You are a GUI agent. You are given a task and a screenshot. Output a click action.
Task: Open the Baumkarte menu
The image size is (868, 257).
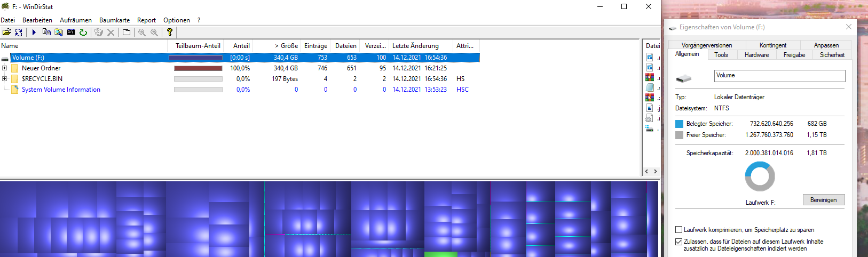pos(114,20)
